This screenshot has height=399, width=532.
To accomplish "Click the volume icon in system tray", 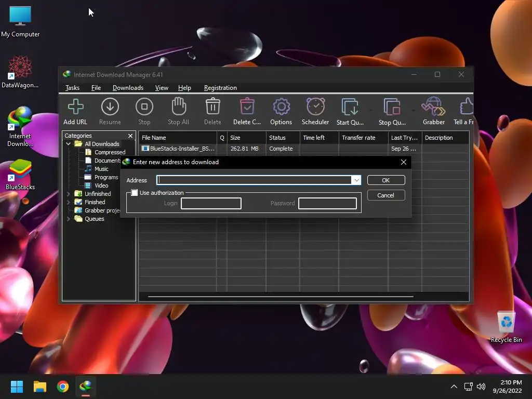I will click(481, 387).
